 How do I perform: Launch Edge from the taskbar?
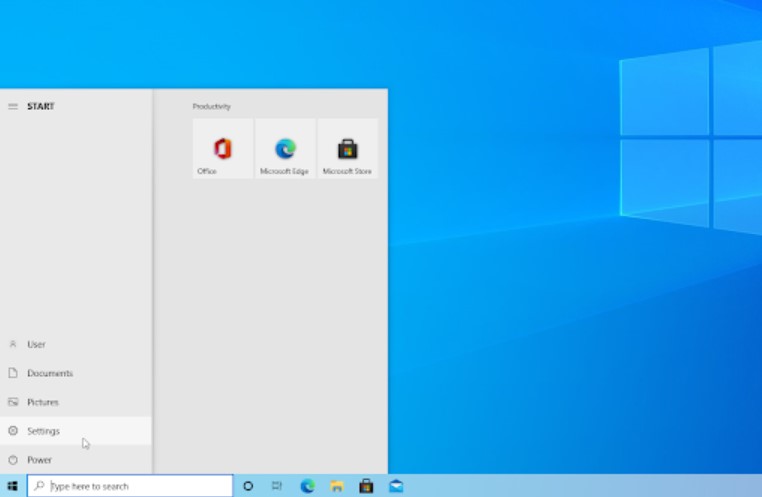tap(308, 486)
